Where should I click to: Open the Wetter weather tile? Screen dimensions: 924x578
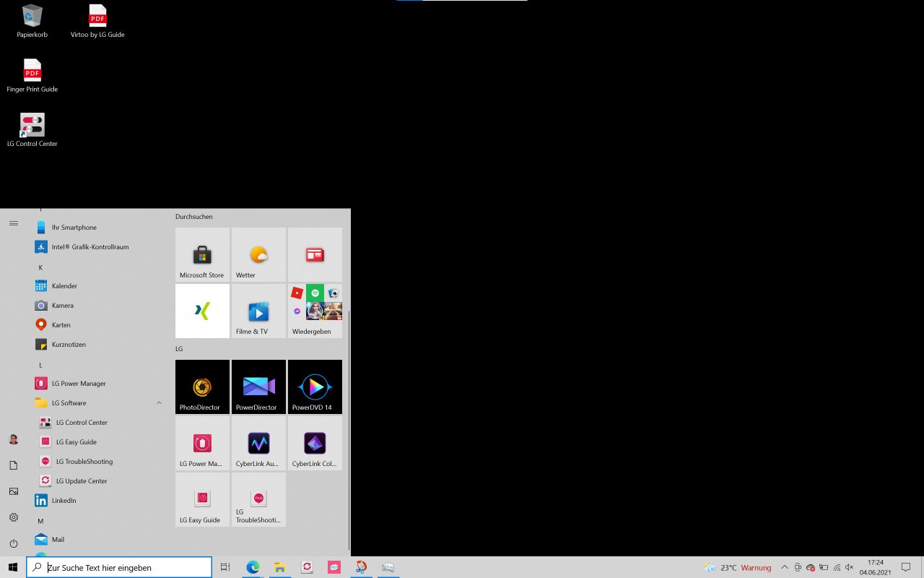click(258, 254)
